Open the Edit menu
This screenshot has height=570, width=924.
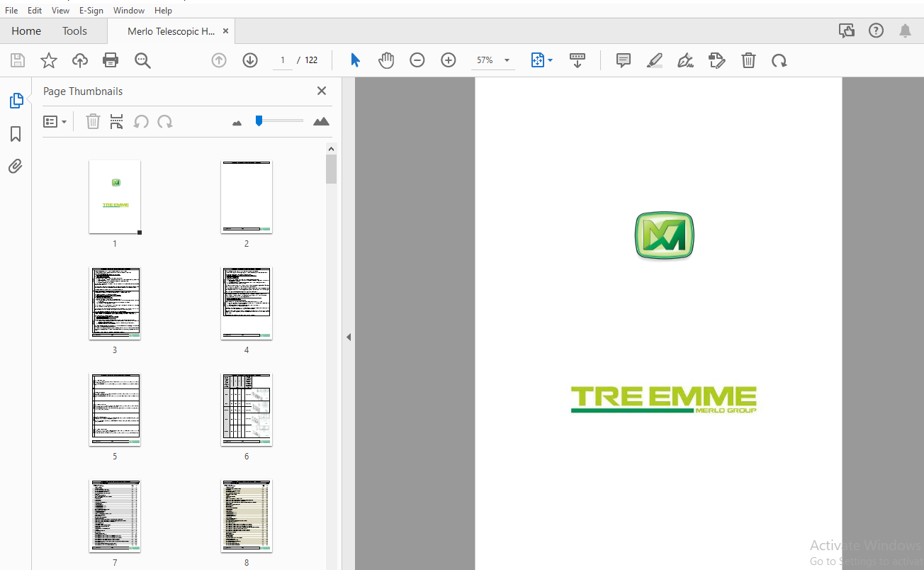pos(35,10)
